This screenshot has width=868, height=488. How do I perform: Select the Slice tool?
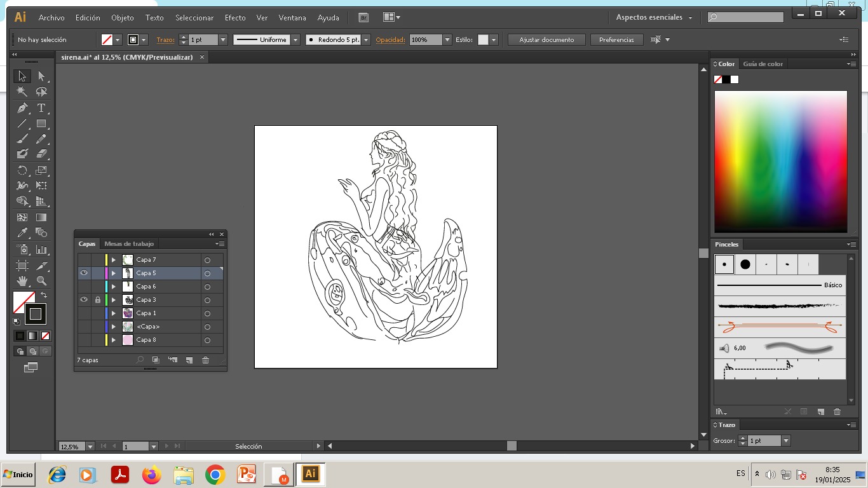click(41, 266)
